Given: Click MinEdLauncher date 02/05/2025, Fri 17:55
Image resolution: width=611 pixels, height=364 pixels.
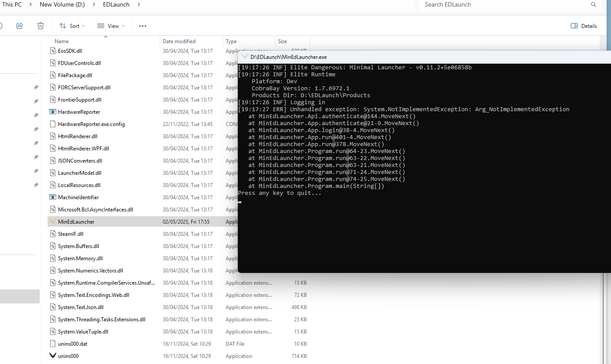Looking at the screenshot, I should coord(186,222).
